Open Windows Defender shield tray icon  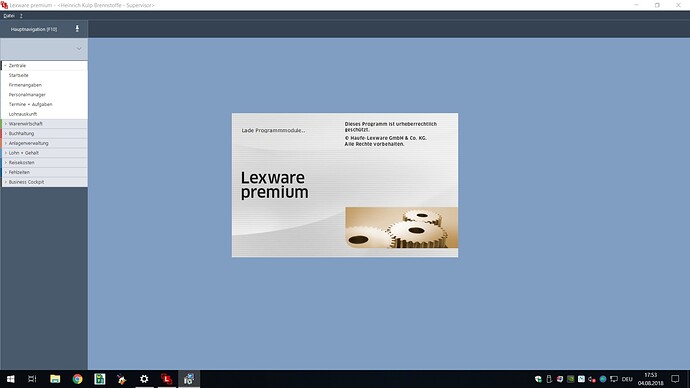[538, 379]
